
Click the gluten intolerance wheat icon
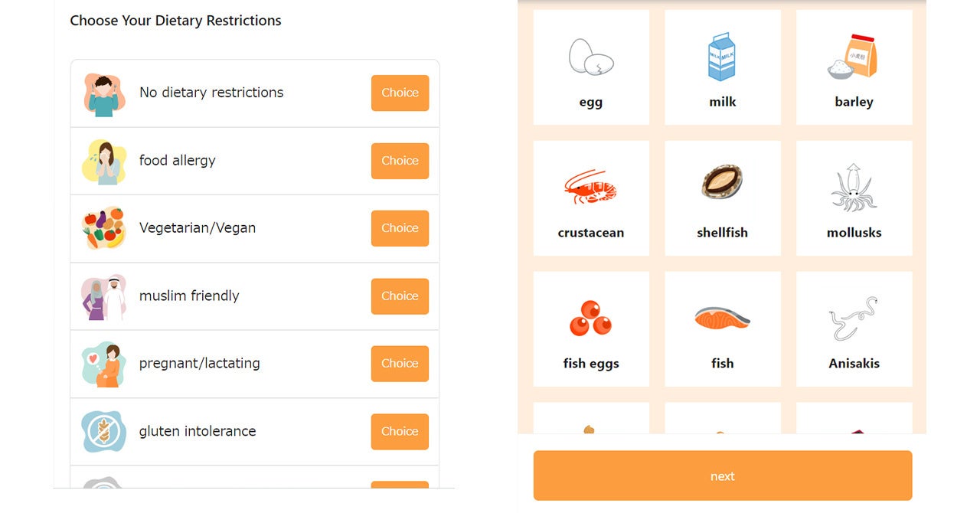[x=104, y=432]
